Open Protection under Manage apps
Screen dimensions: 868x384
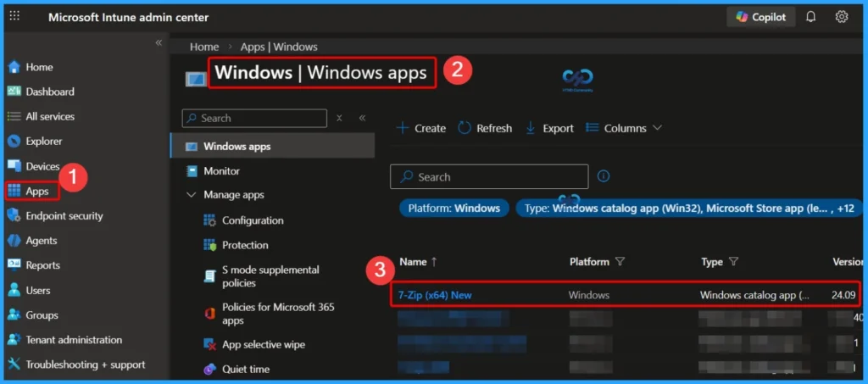click(x=245, y=245)
